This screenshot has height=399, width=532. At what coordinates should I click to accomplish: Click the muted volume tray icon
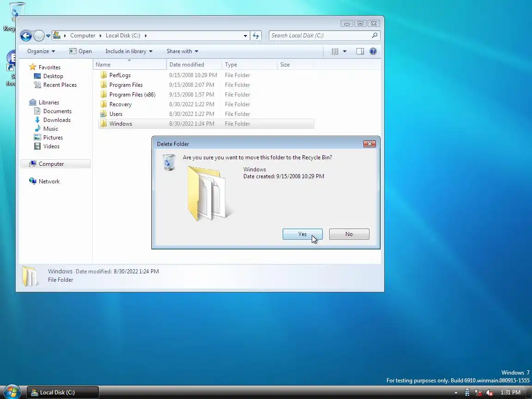point(489,393)
